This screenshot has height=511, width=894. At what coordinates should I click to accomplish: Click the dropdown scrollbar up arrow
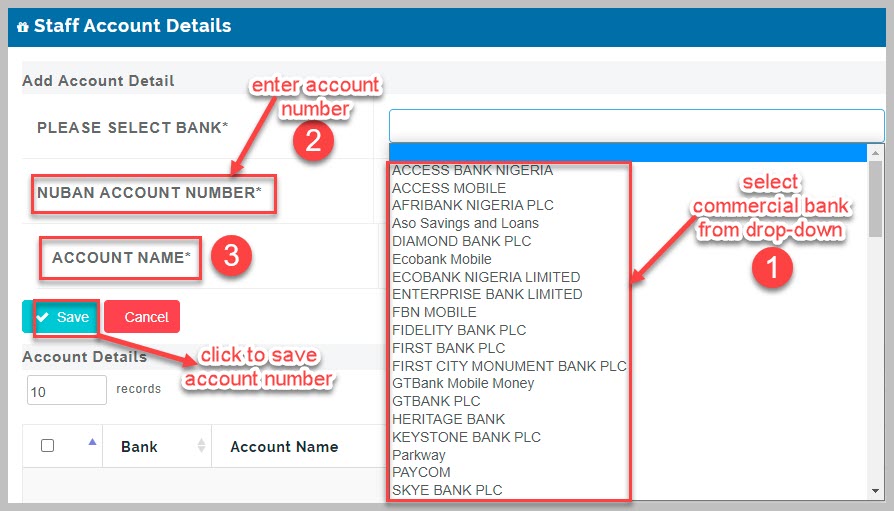(x=875, y=152)
